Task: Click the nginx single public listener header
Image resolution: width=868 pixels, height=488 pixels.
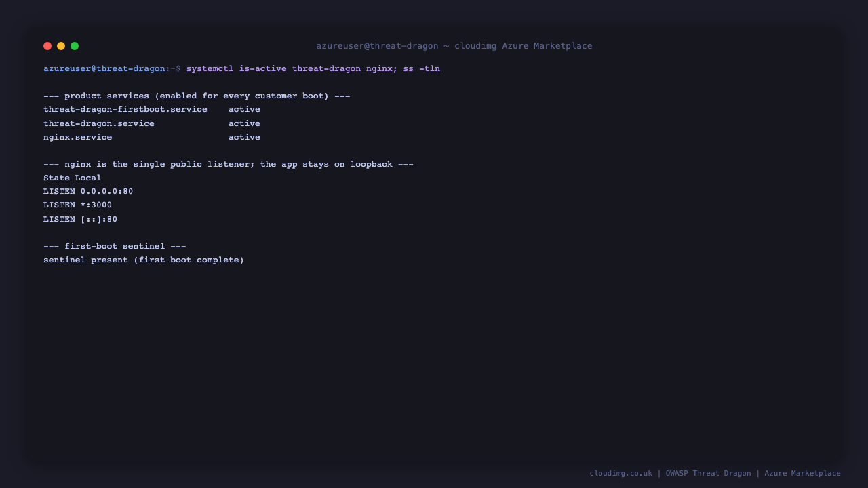Action: coord(229,165)
